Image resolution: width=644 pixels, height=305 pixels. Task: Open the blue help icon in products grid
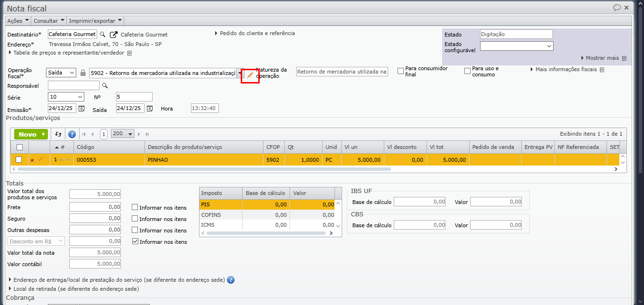[x=72, y=134]
